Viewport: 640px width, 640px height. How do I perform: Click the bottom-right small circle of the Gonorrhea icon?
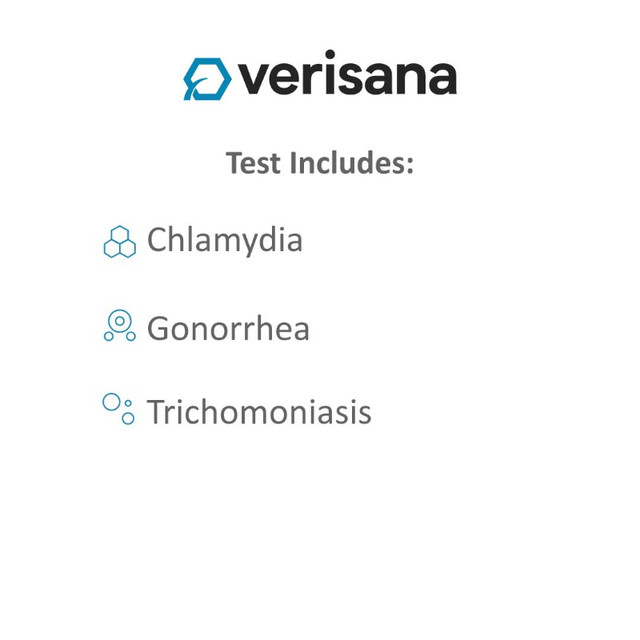point(131,337)
